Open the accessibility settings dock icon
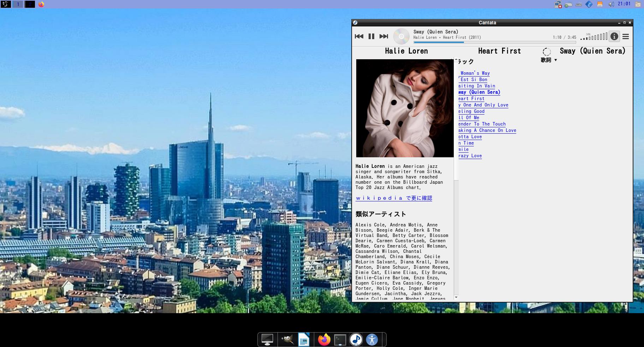 click(371, 340)
